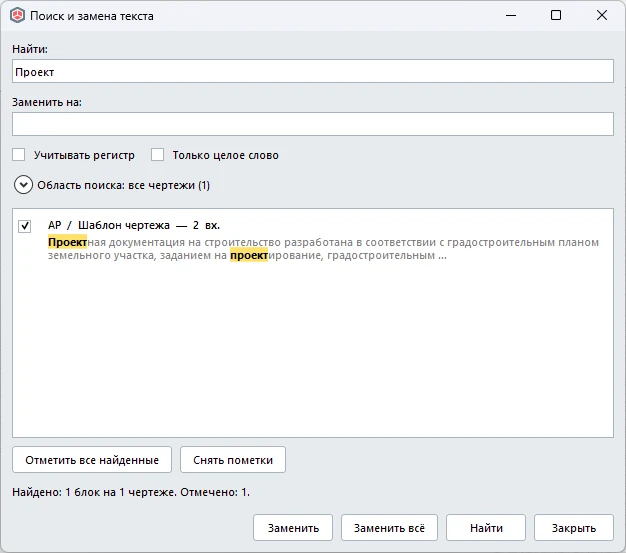The image size is (626, 553).
Task: Click the 'Заменить' button
Action: 293,528
